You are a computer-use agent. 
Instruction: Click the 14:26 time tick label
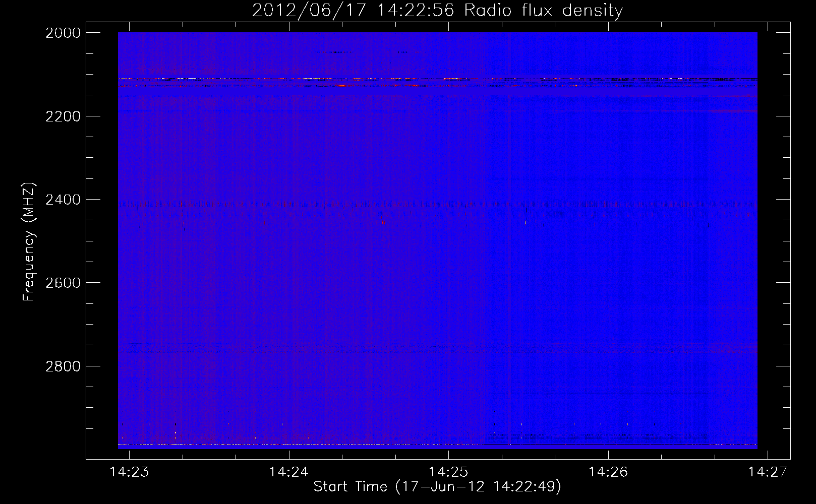[608, 472]
